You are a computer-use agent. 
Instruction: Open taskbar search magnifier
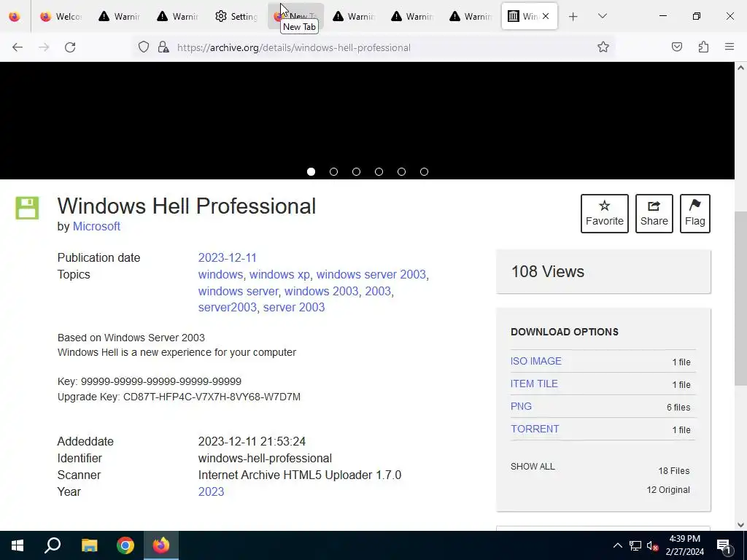tap(53, 545)
